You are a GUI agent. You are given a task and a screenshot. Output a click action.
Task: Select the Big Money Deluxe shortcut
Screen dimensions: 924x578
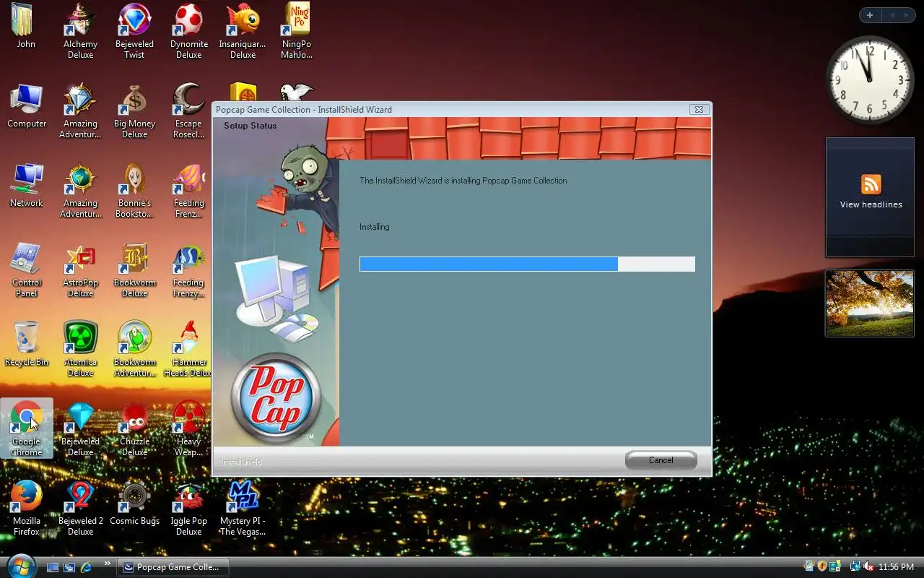click(134, 111)
